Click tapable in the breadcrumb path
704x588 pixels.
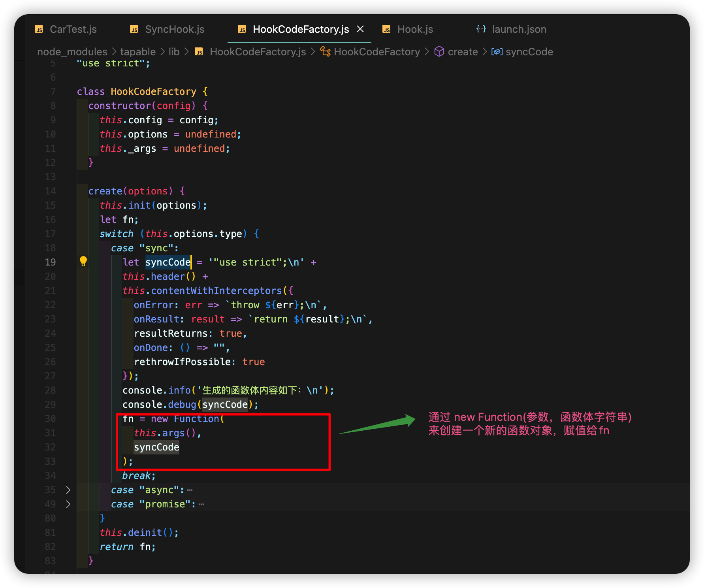point(138,52)
